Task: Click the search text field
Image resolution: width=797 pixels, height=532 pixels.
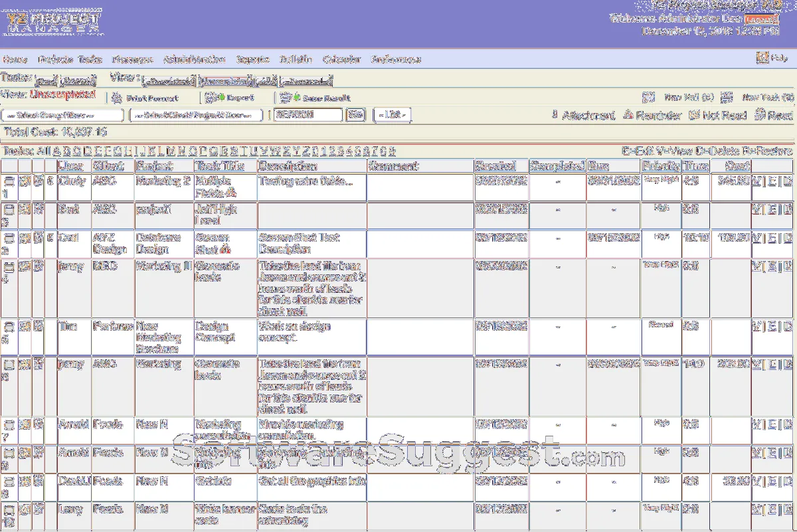Action: (308, 115)
